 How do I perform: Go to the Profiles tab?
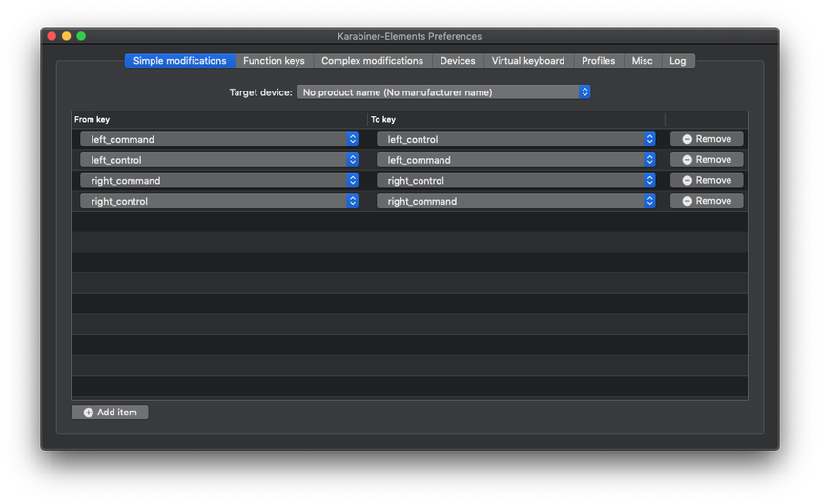[598, 61]
